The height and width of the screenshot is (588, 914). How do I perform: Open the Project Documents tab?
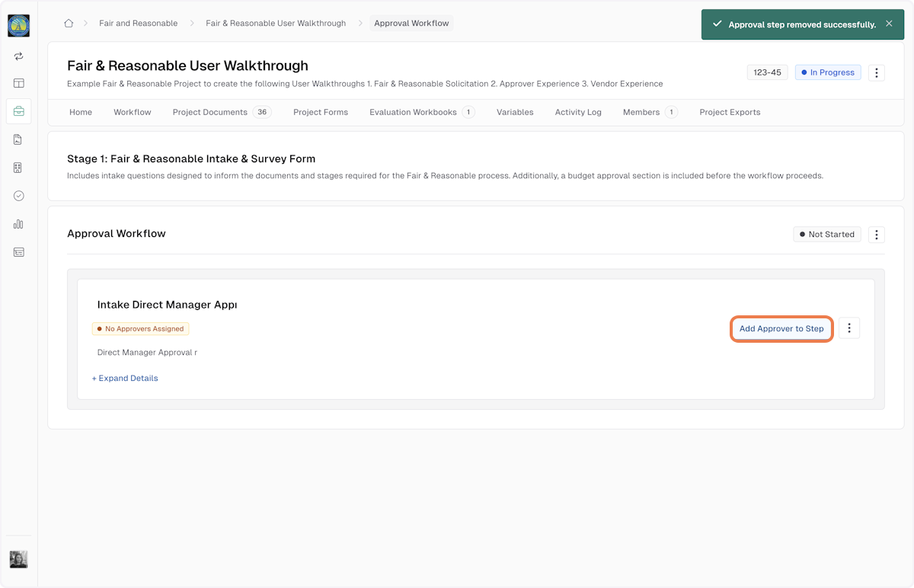(222, 112)
